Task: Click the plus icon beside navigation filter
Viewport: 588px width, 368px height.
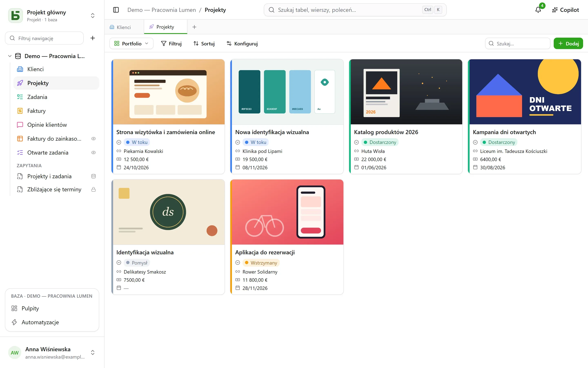Action: [x=92, y=38]
